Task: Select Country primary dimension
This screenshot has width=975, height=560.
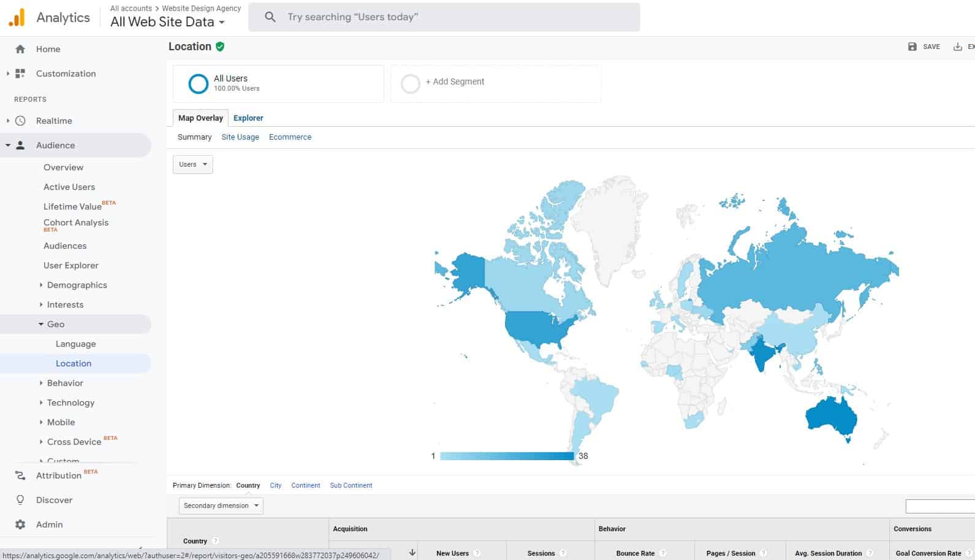Action: point(248,485)
